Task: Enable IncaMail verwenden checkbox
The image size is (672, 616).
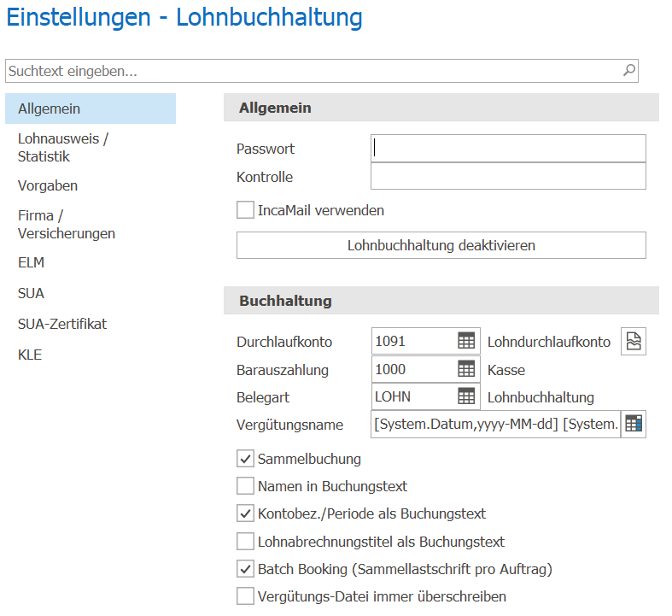Action: point(245,210)
